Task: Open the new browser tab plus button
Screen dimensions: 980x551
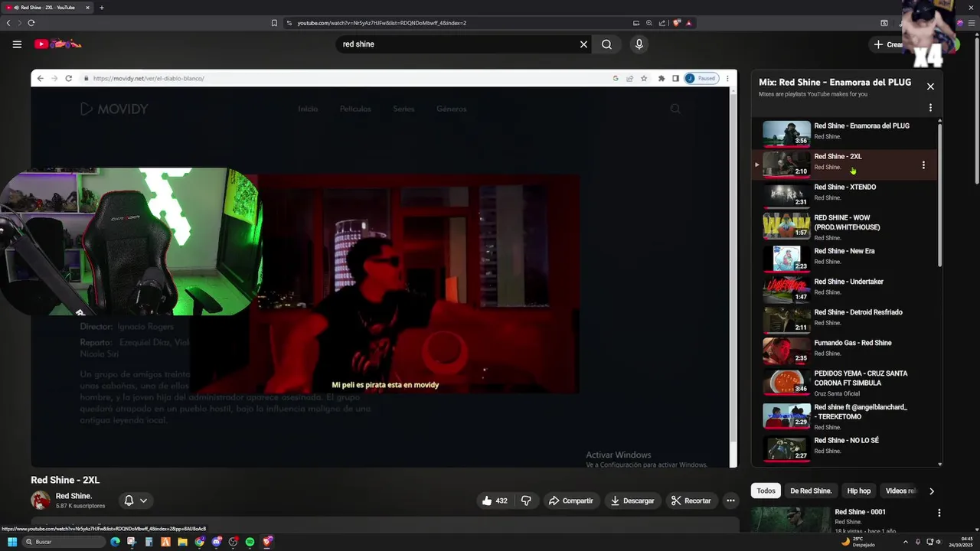Action: click(102, 8)
